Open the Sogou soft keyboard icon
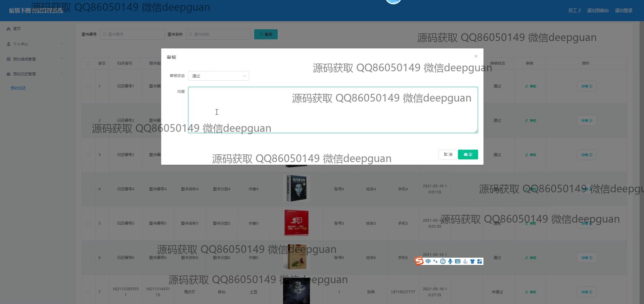The image size is (644, 304). pos(458,261)
